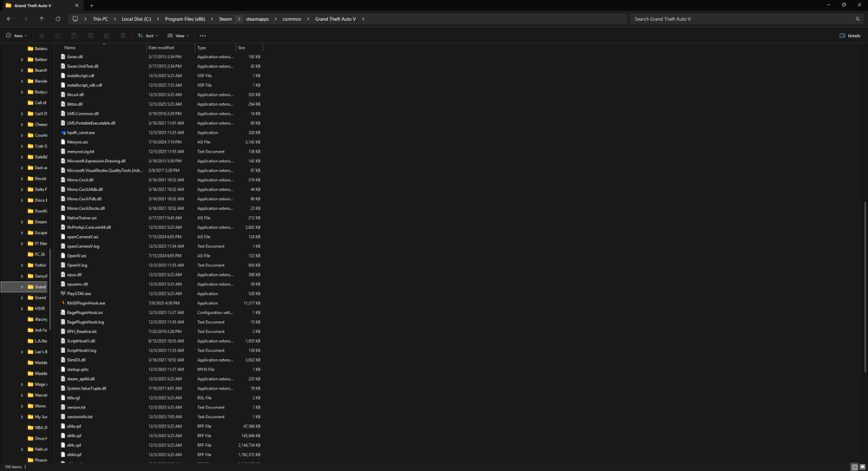
Task: Select the openCameraV.log file
Action: click(83, 246)
